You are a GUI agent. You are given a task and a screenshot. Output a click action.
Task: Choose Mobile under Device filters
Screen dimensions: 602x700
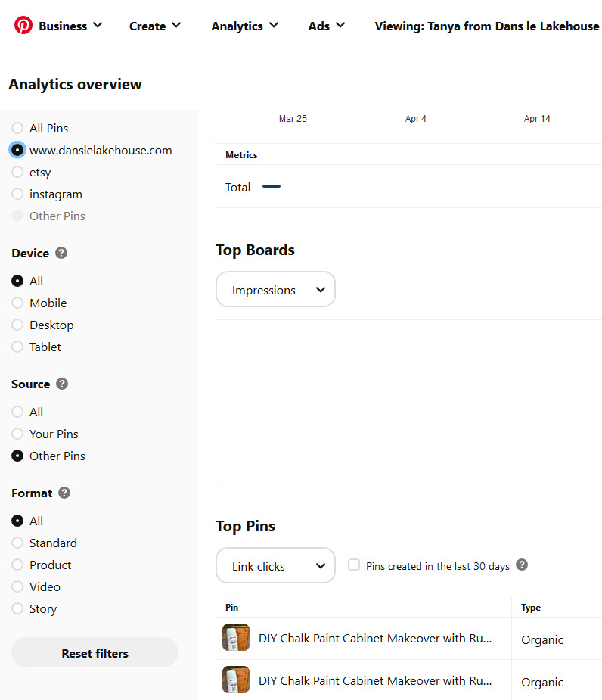tap(17, 303)
